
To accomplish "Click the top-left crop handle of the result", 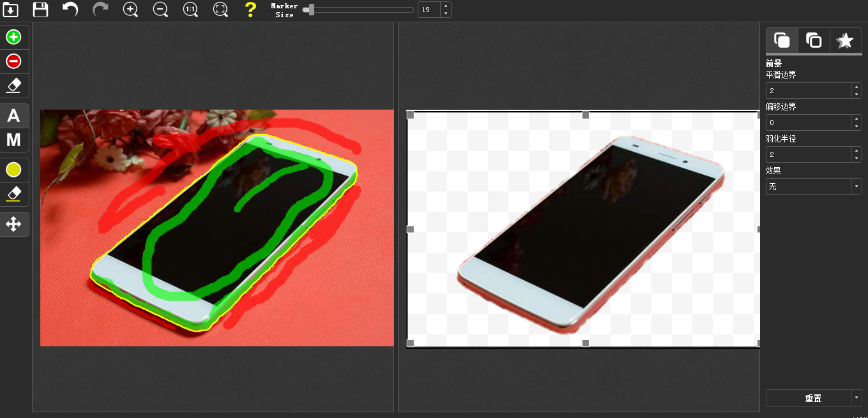I will (x=410, y=115).
